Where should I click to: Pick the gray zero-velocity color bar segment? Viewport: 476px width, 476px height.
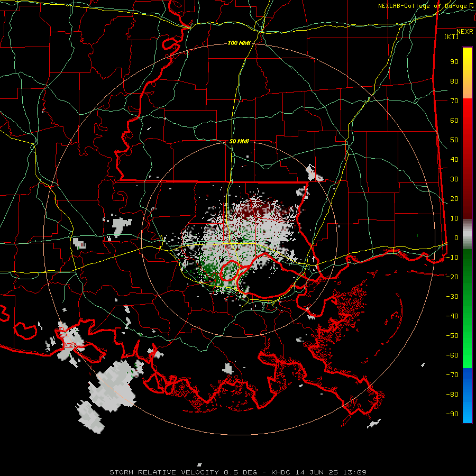(x=467, y=234)
